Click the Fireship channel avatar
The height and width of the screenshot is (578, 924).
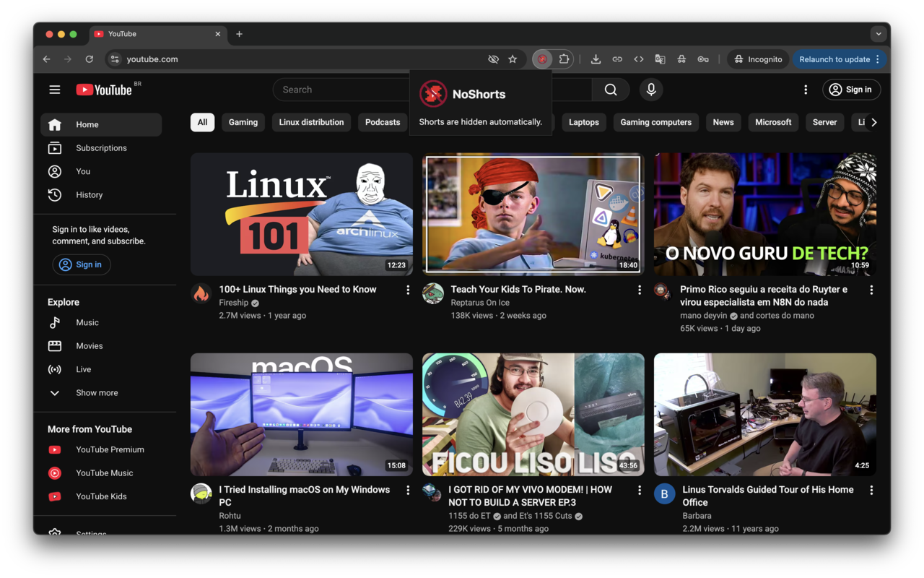(201, 293)
